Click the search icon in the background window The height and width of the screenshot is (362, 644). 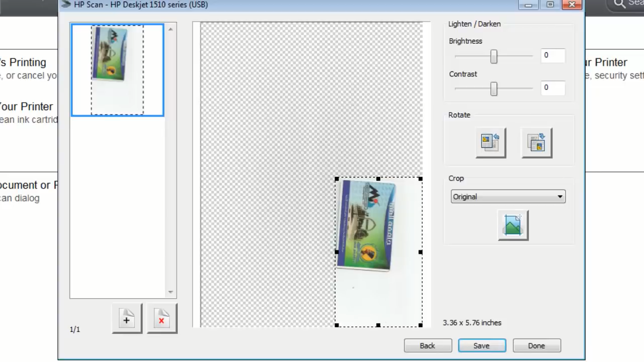click(x=619, y=4)
